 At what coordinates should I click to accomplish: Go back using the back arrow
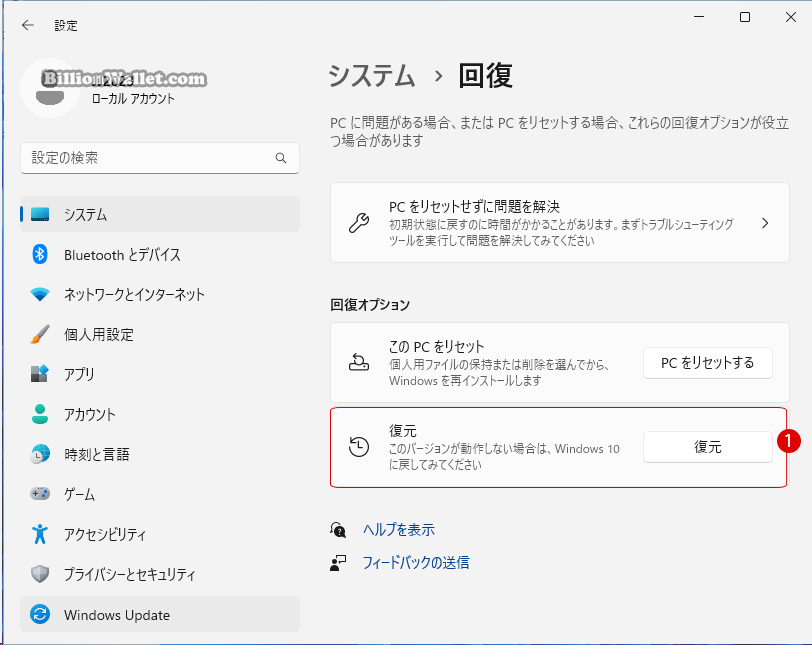click(x=27, y=25)
